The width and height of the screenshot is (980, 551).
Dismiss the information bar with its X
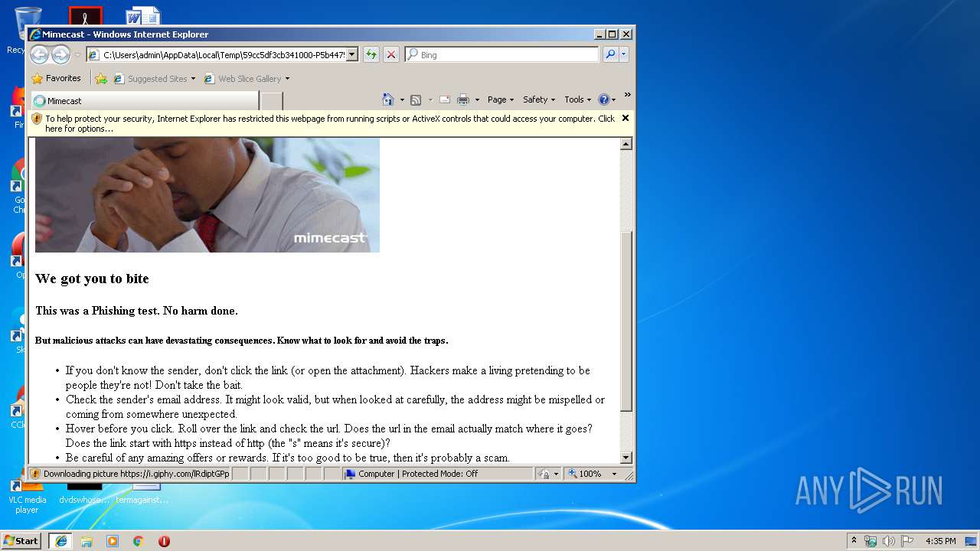(626, 118)
